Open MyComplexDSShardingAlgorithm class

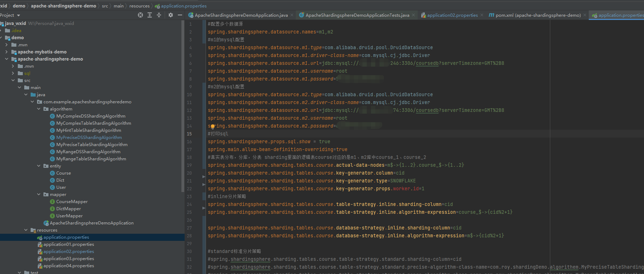(91, 116)
